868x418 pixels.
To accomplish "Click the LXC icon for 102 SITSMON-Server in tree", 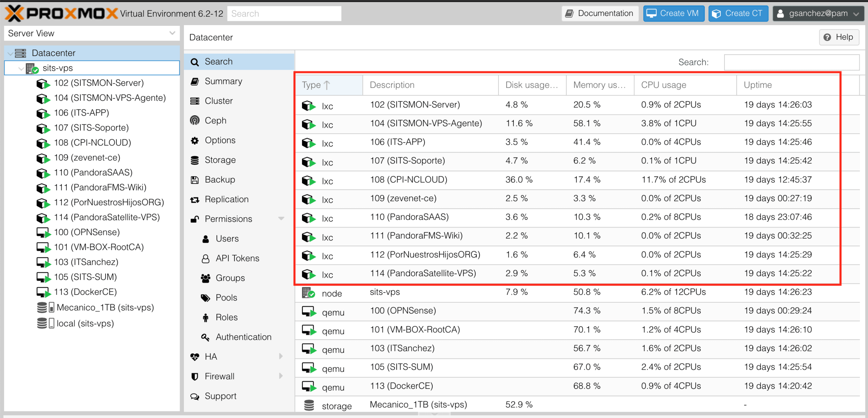I will point(43,84).
